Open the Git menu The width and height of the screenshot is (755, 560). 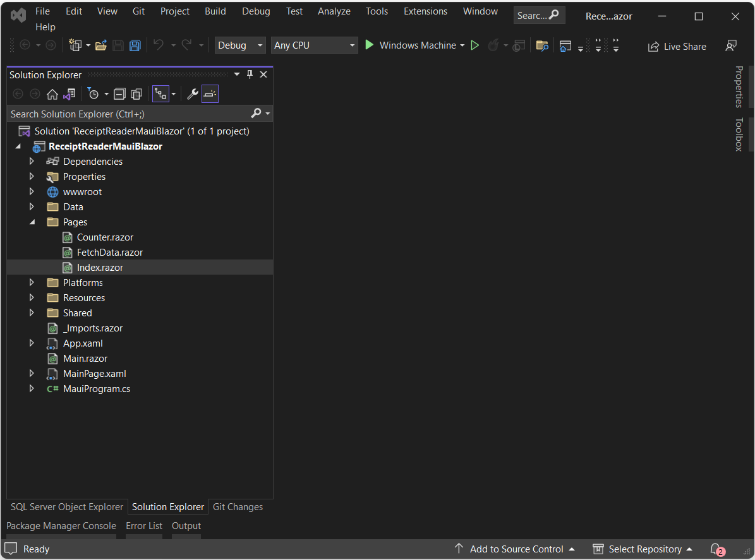coord(138,11)
